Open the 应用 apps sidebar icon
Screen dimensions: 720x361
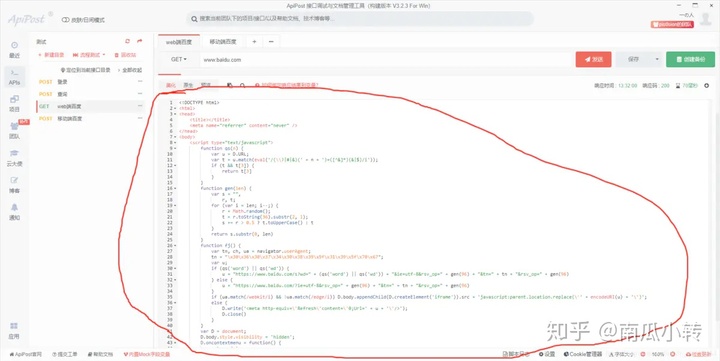coord(14,330)
